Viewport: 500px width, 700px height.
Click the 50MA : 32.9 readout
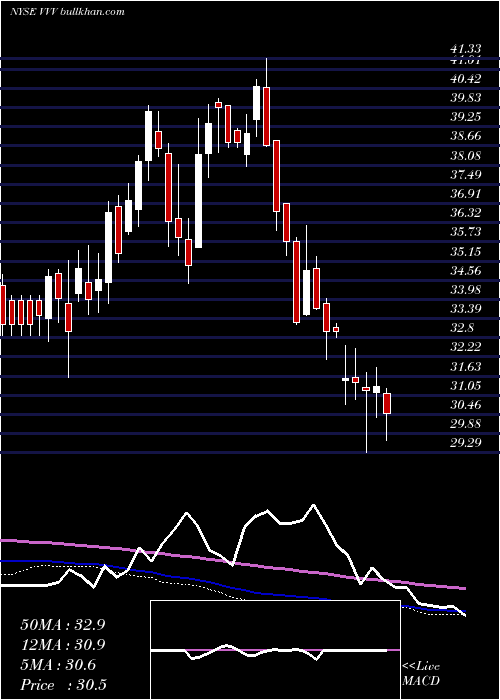[63, 625]
